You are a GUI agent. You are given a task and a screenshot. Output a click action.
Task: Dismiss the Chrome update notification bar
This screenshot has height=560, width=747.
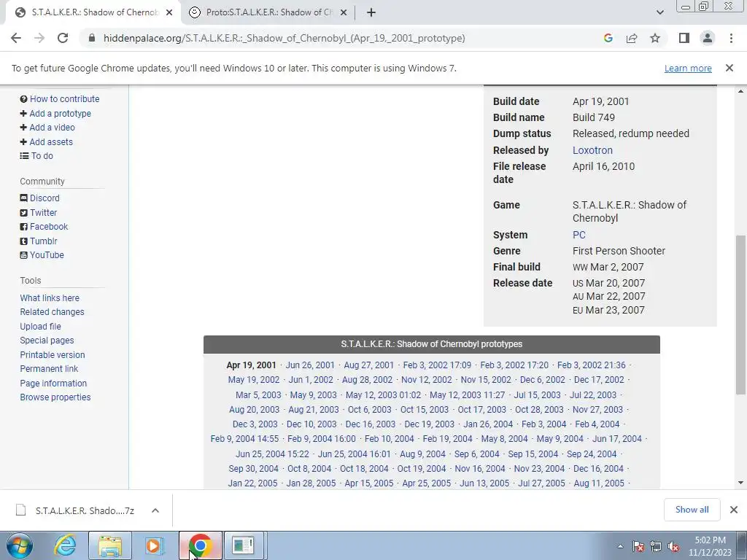pyautogui.click(x=729, y=68)
